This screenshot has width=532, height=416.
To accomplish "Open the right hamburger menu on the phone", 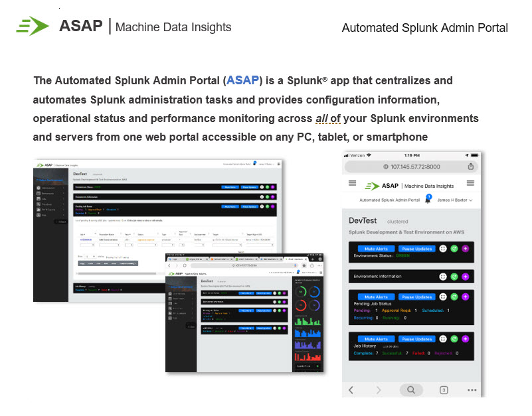I will (x=470, y=183).
